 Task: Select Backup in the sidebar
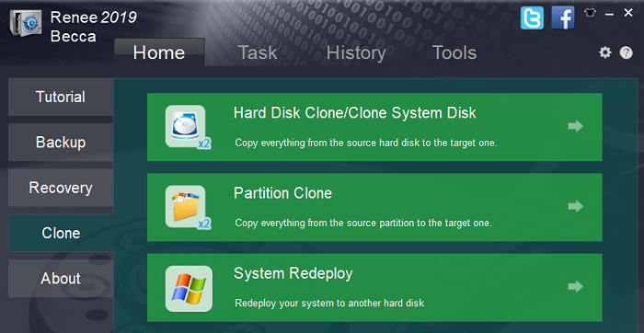click(61, 142)
